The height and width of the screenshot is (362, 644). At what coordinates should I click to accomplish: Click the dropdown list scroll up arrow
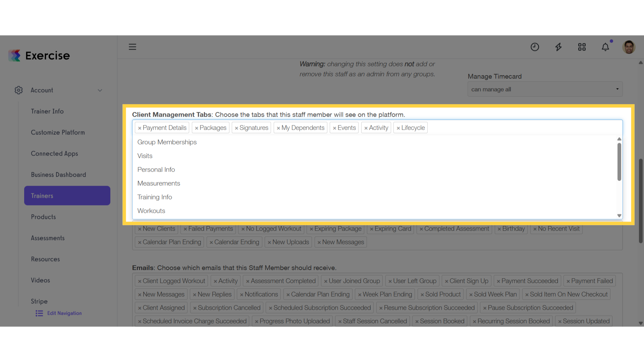coord(619,139)
